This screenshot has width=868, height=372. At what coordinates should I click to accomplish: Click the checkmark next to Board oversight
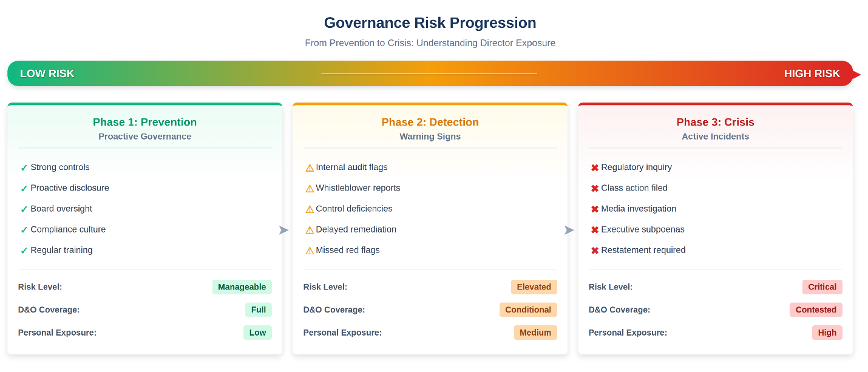point(24,209)
